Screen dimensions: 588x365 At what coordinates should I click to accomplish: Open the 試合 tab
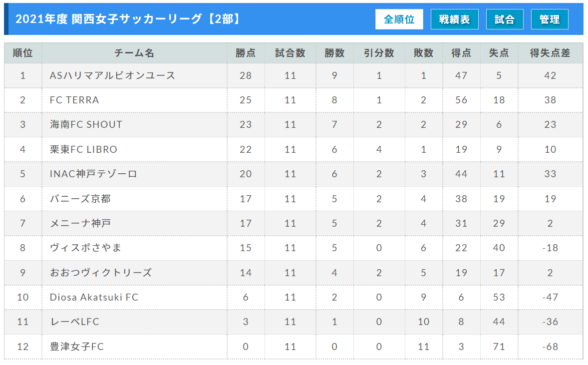pyautogui.click(x=505, y=19)
